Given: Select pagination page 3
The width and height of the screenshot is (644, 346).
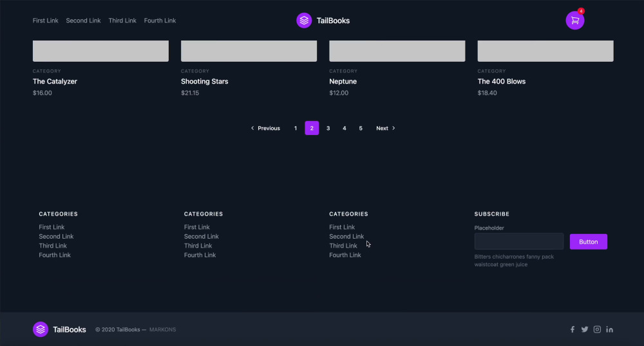Looking at the screenshot, I should (x=328, y=129).
